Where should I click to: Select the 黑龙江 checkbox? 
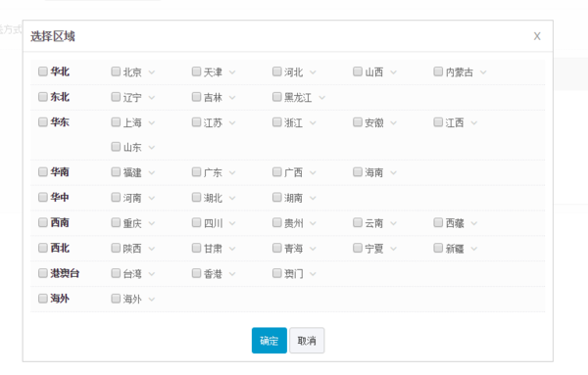click(x=277, y=97)
